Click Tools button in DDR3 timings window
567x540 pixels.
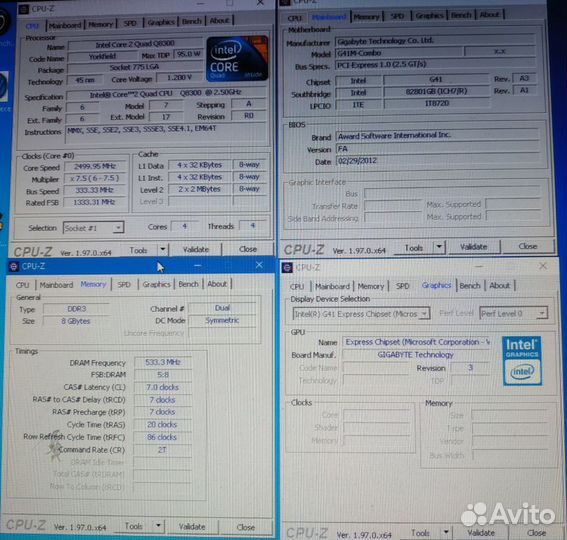click(x=134, y=526)
